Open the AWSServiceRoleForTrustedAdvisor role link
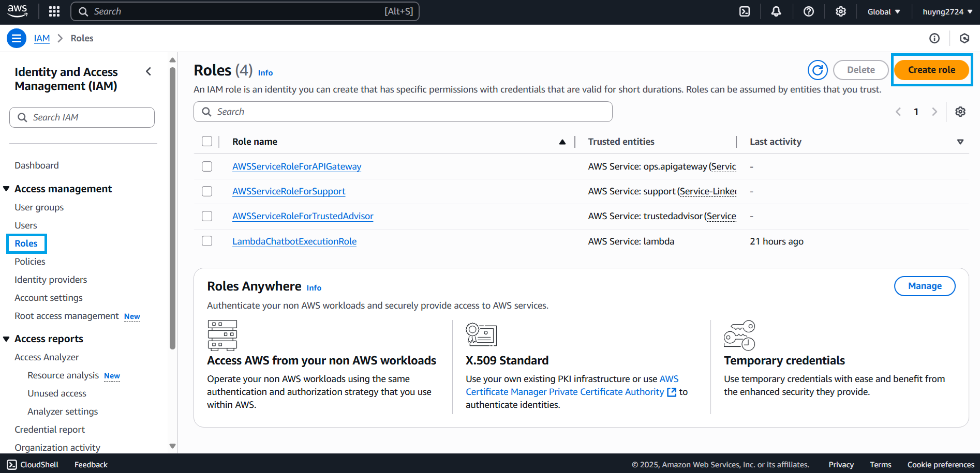The image size is (980, 473). 303,216
